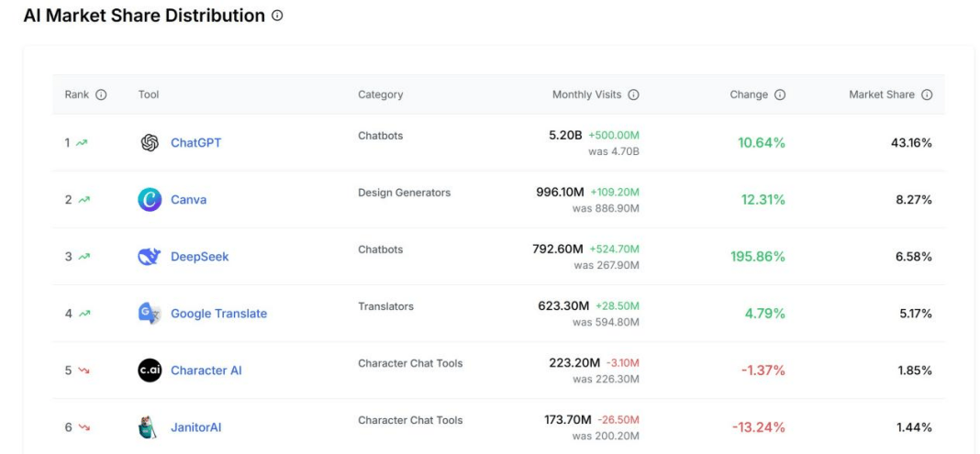The height and width of the screenshot is (454, 980).
Task: Open the JanitorAI tool link
Action: coord(195,427)
